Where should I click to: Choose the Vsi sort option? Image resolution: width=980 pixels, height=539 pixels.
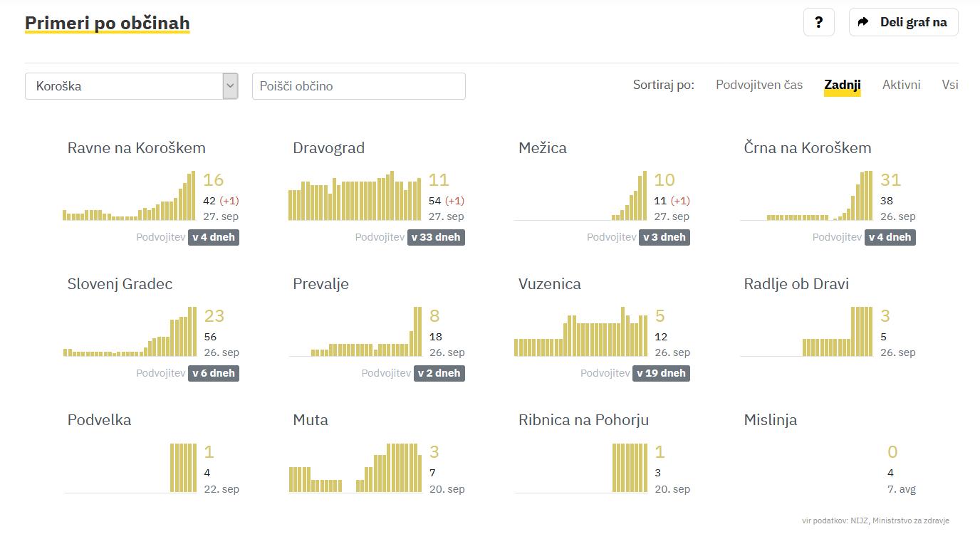click(949, 85)
